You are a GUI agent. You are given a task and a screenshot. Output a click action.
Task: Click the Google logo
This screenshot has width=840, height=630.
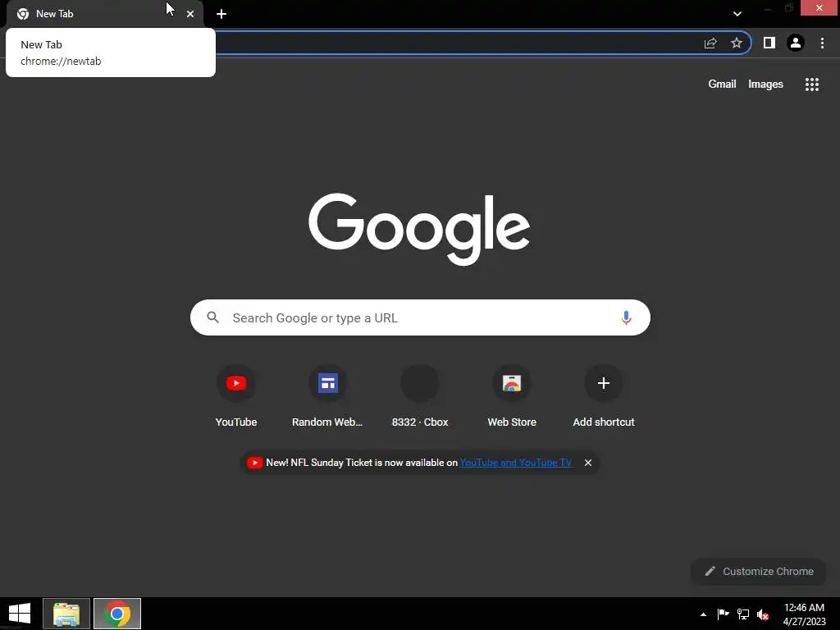[419, 230]
